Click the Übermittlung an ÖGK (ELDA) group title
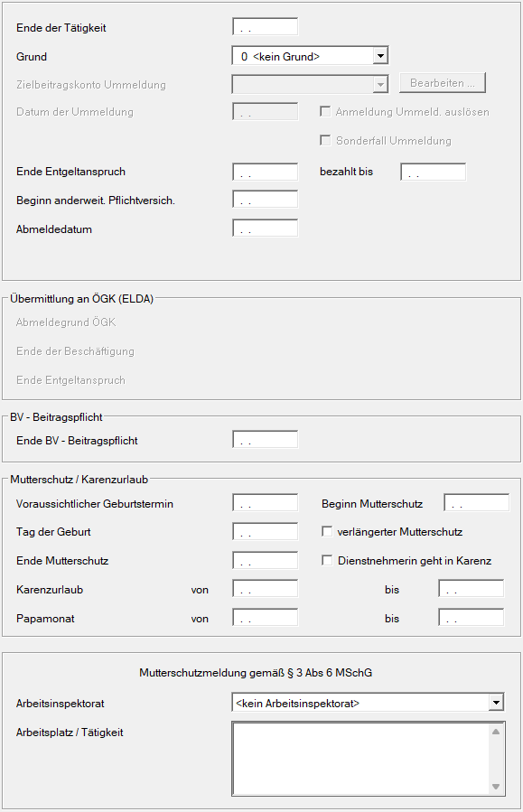The width and height of the screenshot is (523, 812). pos(82,299)
